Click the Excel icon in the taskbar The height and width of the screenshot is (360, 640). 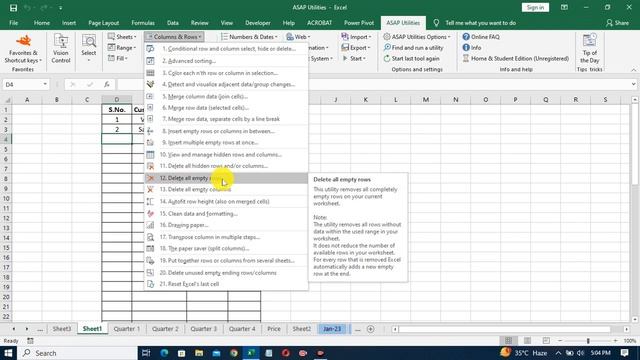click(x=251, y=353)
